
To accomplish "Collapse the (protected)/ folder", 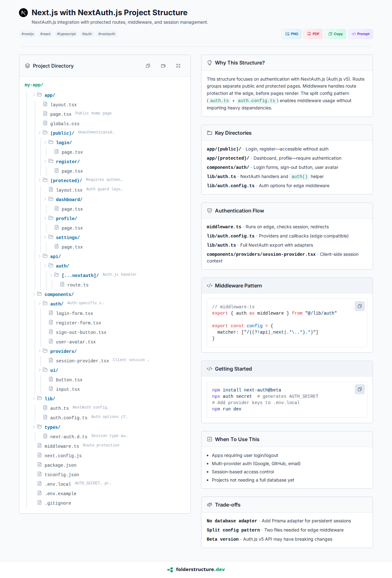I will coord(40,180).
